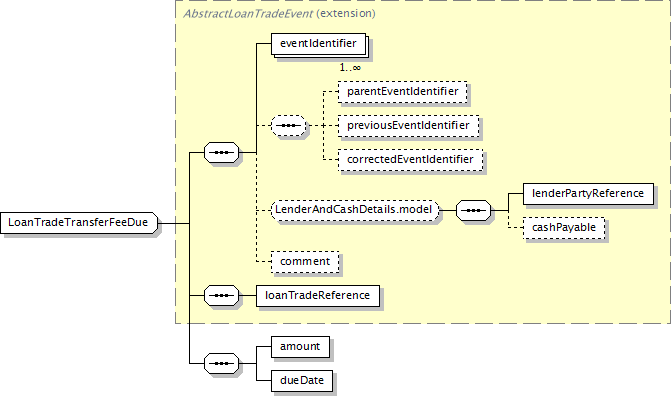This screenshot has width=671, height=397.
Task: Click the sequence icon after LenderAndCashDetails.model
Action: click(473, 210)
